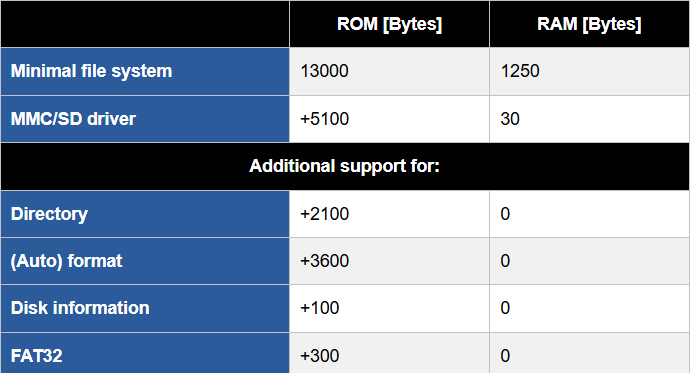Click the +2100 ROM value
The width and height of the screenshot is (691, 373).
[x=324, y=214]
